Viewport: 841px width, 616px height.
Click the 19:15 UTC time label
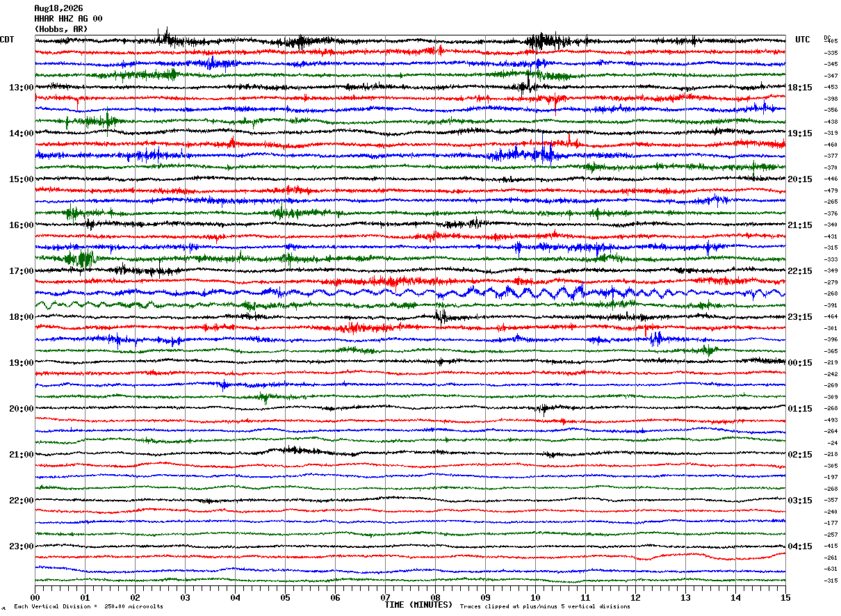800,133
